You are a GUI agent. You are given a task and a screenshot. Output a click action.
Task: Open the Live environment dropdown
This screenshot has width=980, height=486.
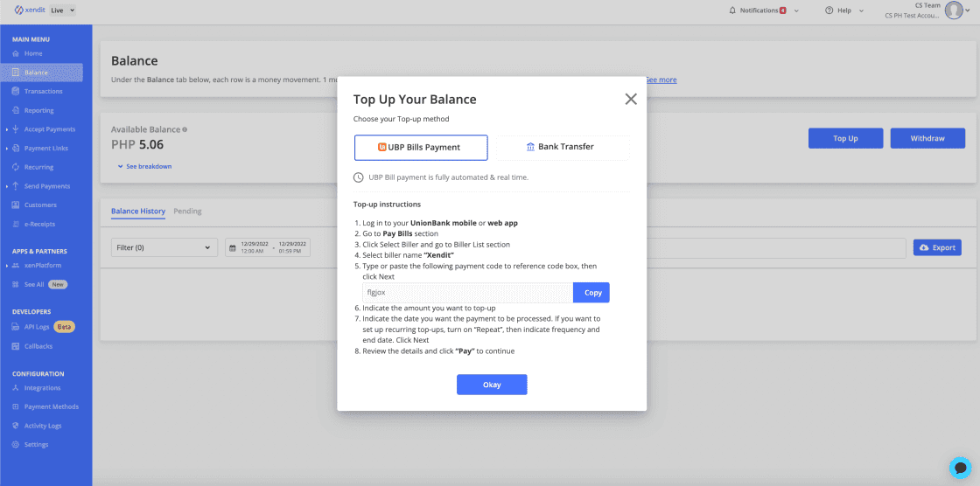[x=62, y=10]
